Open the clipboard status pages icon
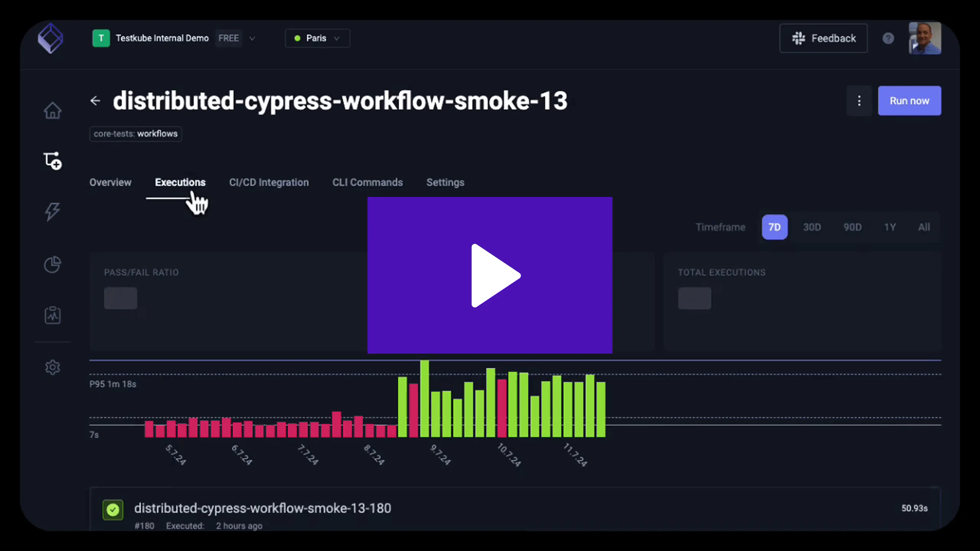This screenshot has height=551, width=980. 53,315
